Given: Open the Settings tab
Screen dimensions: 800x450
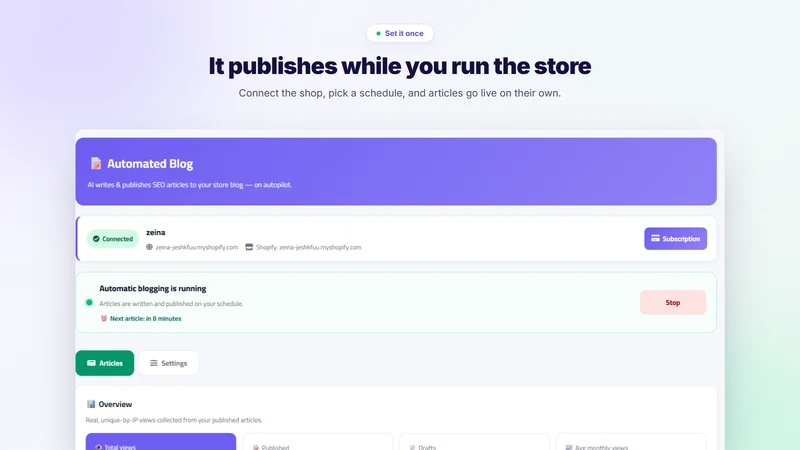Looking at the screenshot, I should click(168, 363).
